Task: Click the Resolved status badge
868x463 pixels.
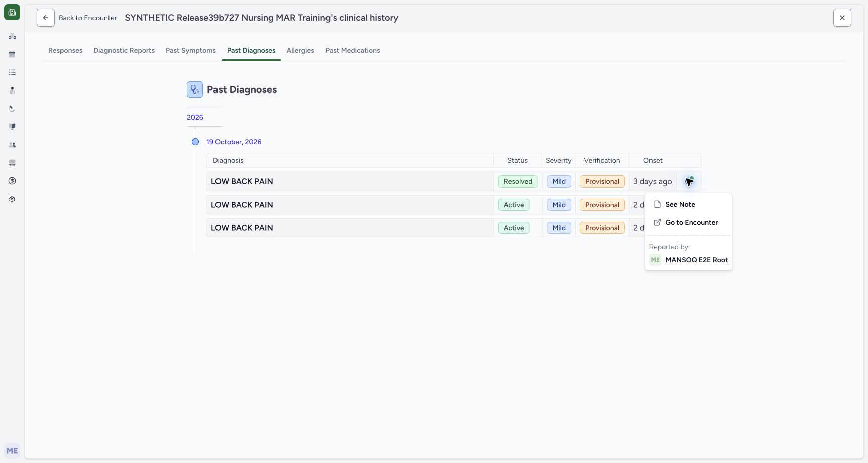Action: [x=518, y=181]
